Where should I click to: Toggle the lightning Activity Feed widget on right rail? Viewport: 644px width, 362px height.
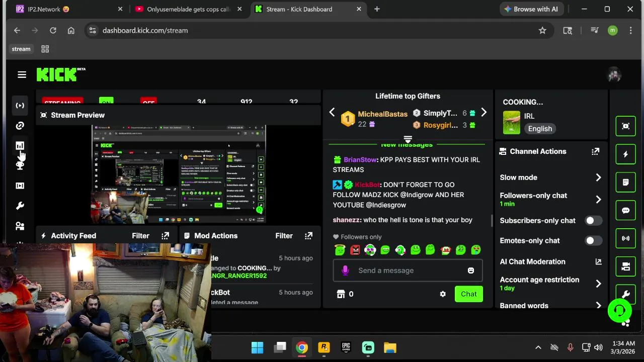[x=626, y=154]
